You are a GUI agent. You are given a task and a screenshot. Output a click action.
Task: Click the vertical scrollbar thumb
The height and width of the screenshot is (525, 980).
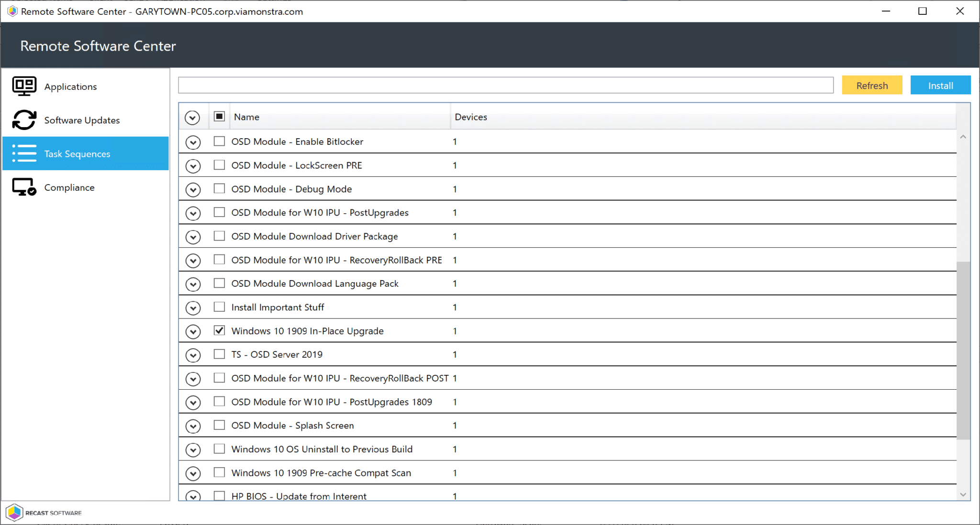pyautogui.click(x=963, y=350)
